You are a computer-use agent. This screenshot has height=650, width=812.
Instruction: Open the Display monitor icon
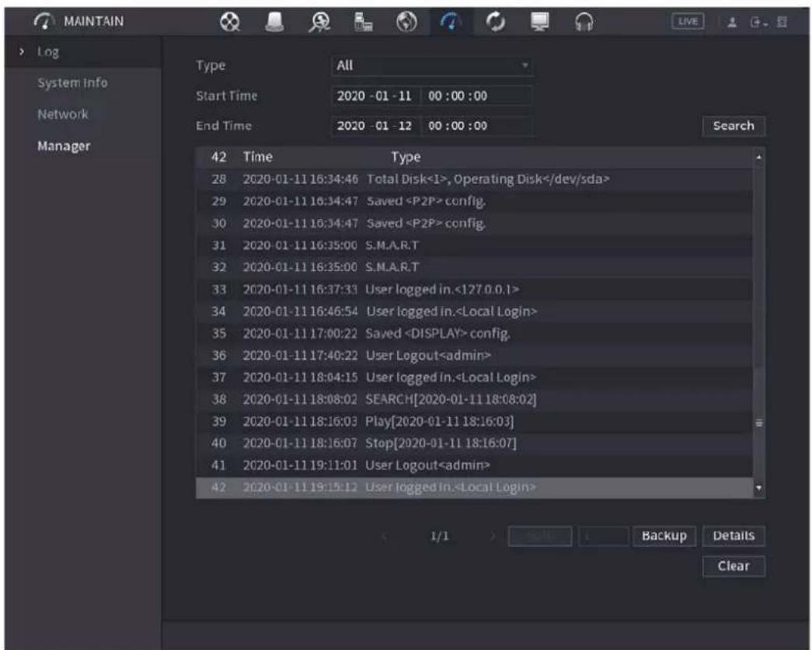pos(539,22)
